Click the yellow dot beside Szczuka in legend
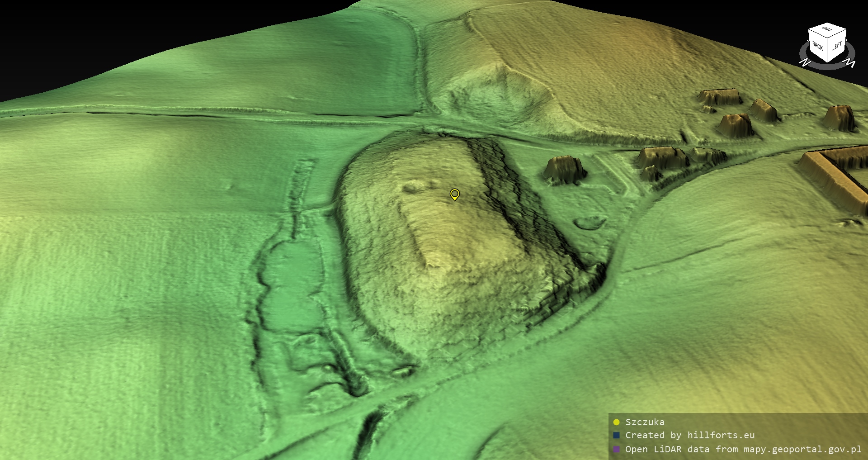The image size is (868, 460). [616, 422]
